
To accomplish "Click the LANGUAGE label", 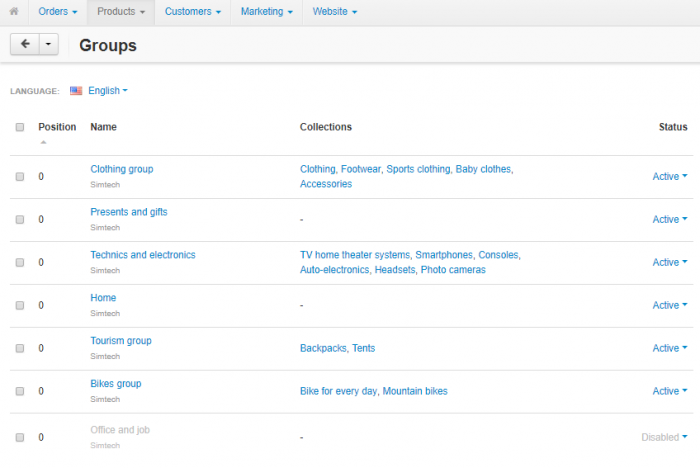I will 35,91.
